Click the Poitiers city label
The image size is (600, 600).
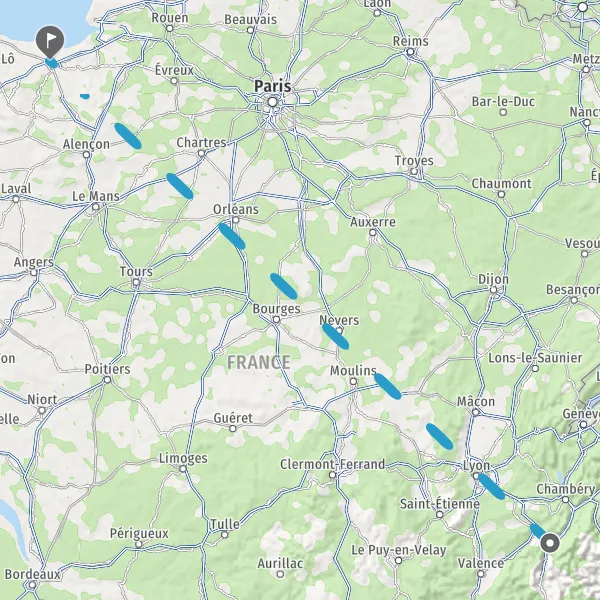[108, 369]
